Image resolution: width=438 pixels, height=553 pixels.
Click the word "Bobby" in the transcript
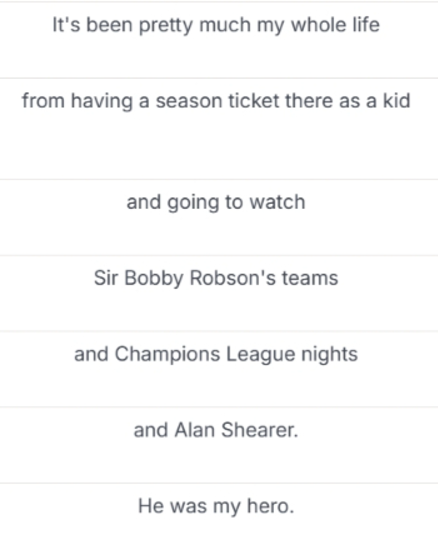154,278
